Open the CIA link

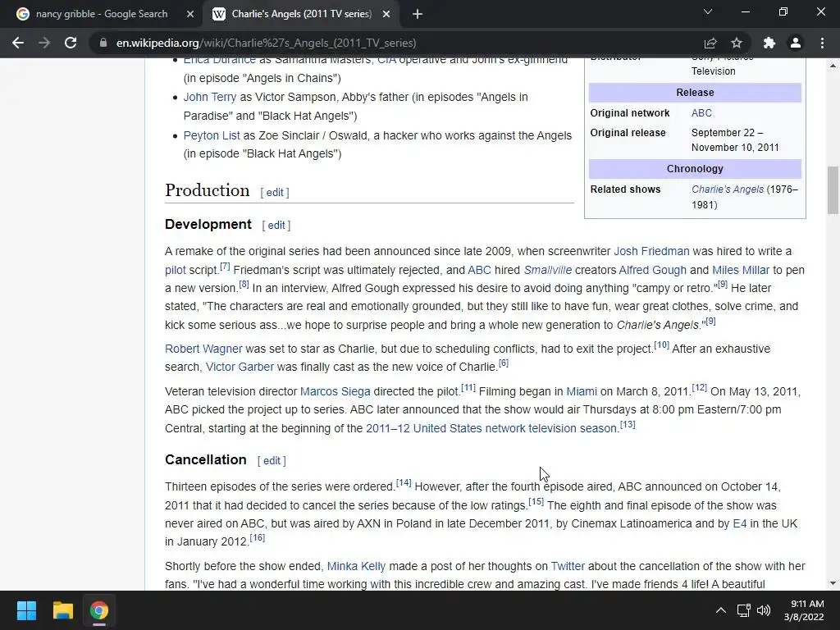[387, 61]
